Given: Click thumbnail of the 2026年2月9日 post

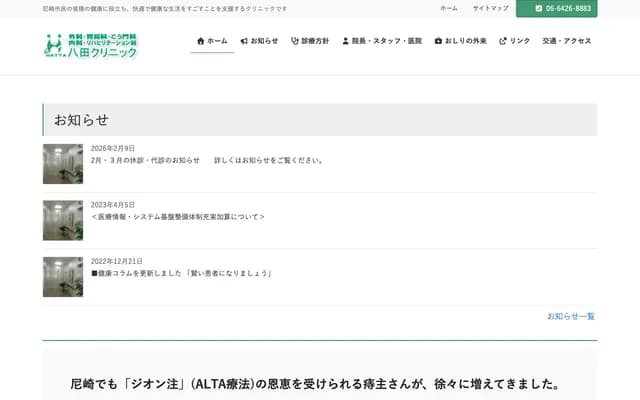Looking at the screenshot, I should click(x=63, y=164).
